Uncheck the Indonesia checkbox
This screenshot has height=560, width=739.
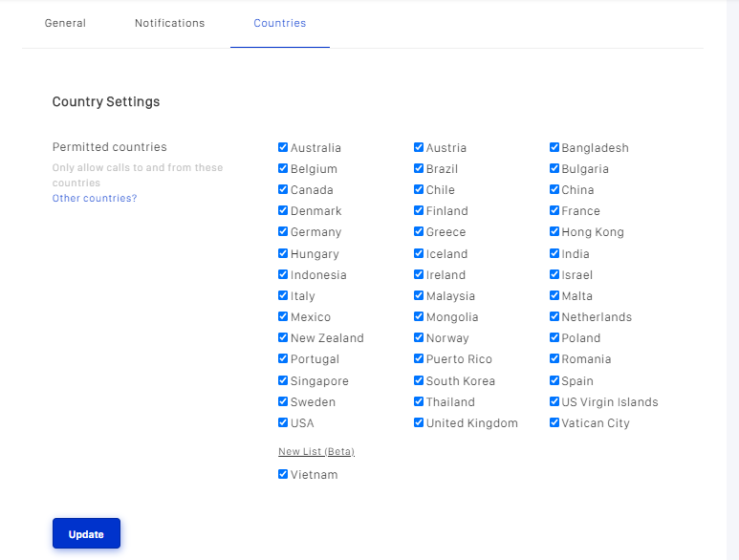(x=283, y=274)
